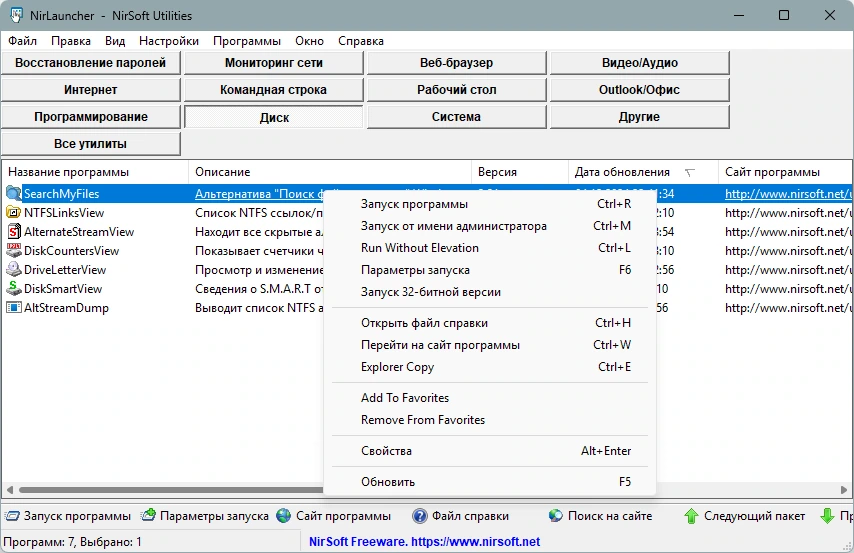854x553 pixels.
Task: Open the Окно menu
Action: 309,41
